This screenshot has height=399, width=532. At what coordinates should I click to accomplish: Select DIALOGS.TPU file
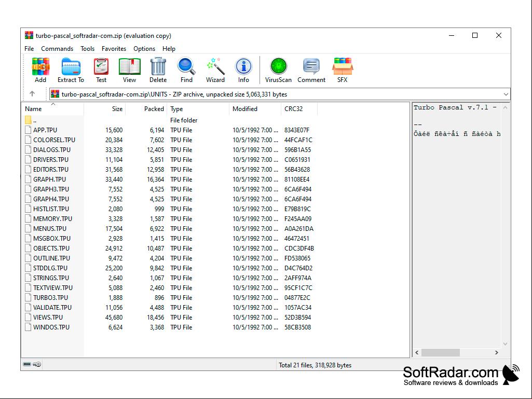51,149
